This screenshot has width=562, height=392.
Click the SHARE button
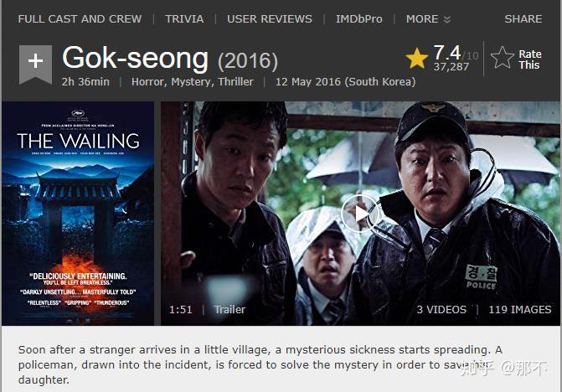click(523, 19)
